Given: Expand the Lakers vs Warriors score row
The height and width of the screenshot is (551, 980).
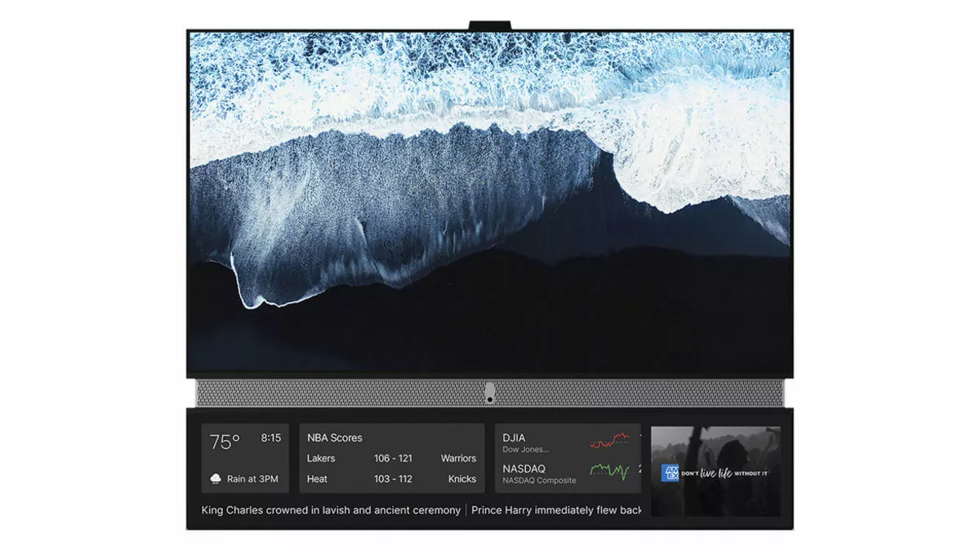Looking at the screenshot, I should [392, 458].
